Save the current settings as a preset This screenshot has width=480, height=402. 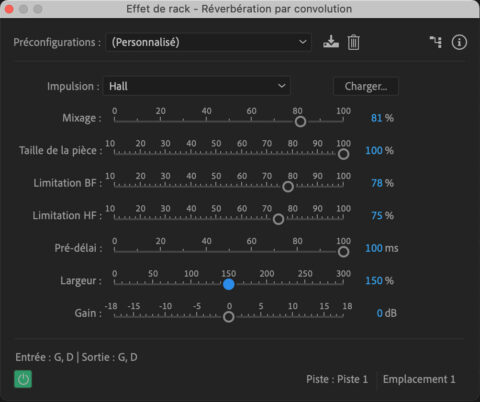click(x=331, y=42)
